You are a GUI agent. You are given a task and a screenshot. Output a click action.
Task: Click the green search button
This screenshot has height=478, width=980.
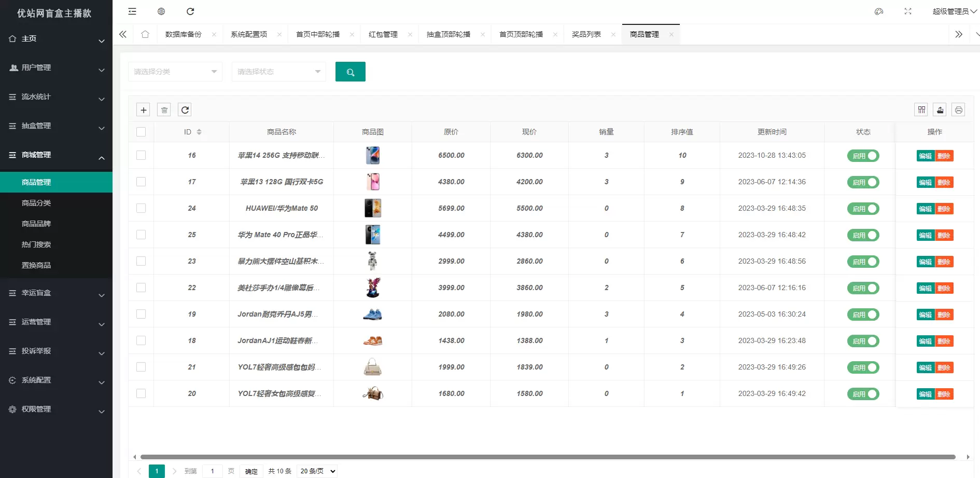click(350, 72)
